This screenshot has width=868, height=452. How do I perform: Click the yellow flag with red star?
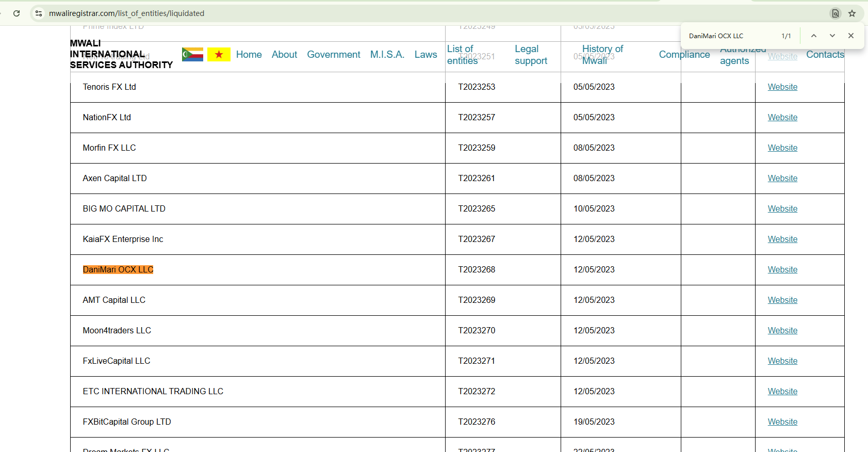tap(219, 54)
